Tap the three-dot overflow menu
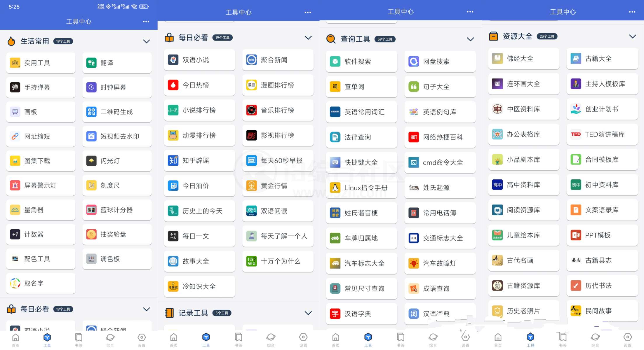Image resolution: width=644 pixels, height=350 pixels. point(146,22)
